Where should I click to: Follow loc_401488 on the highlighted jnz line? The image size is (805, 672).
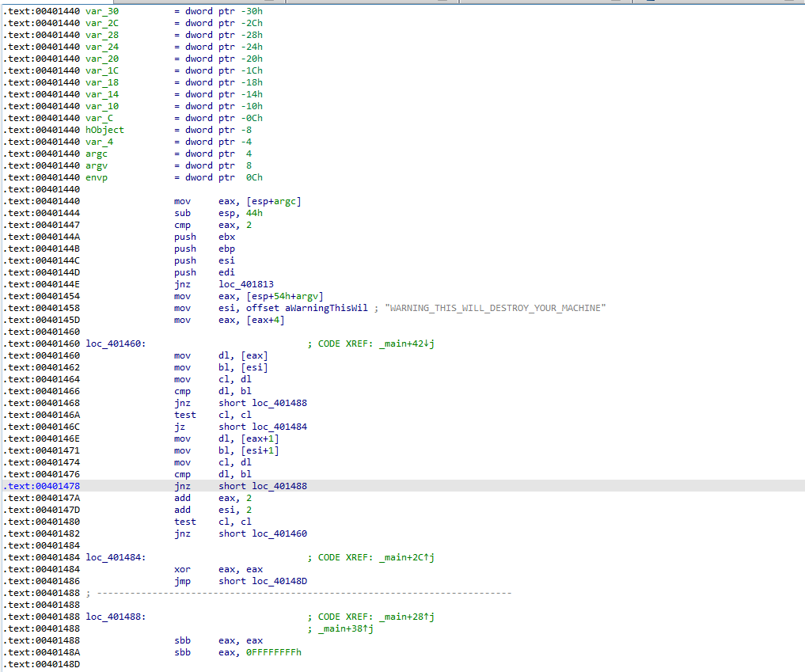pyautogui.click(x=279, y=486)
